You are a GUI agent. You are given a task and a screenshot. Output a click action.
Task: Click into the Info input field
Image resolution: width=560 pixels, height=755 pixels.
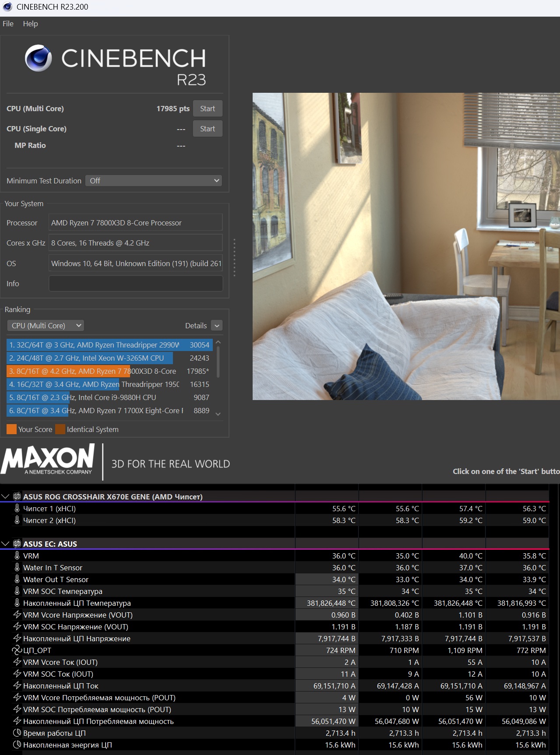click(x=136, y=284)
